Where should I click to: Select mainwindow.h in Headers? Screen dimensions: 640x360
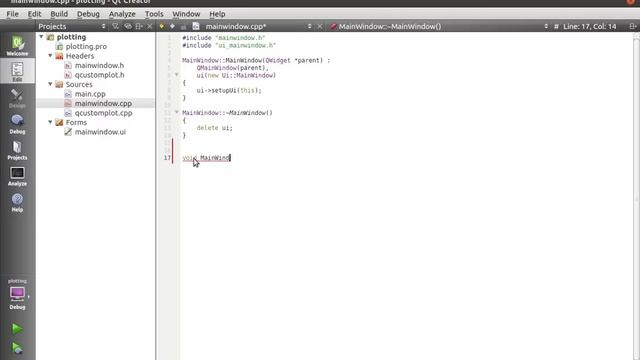click(99, 65)
